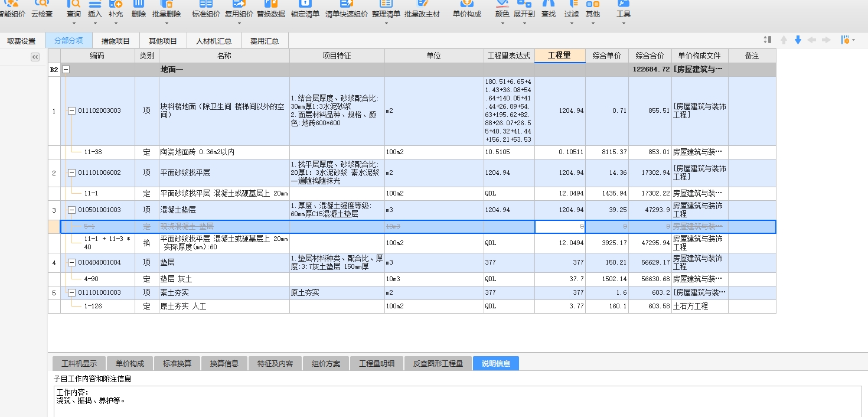Viewport: 868px width, 417px height.
Task: Select the 垫层 灰土 name cell
Action: pos(224,279)
